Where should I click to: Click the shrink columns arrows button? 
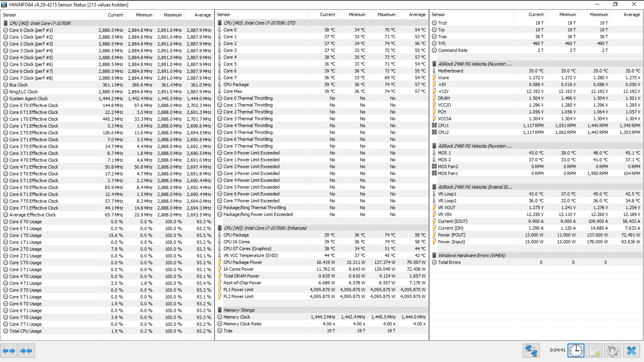point(26,351)
